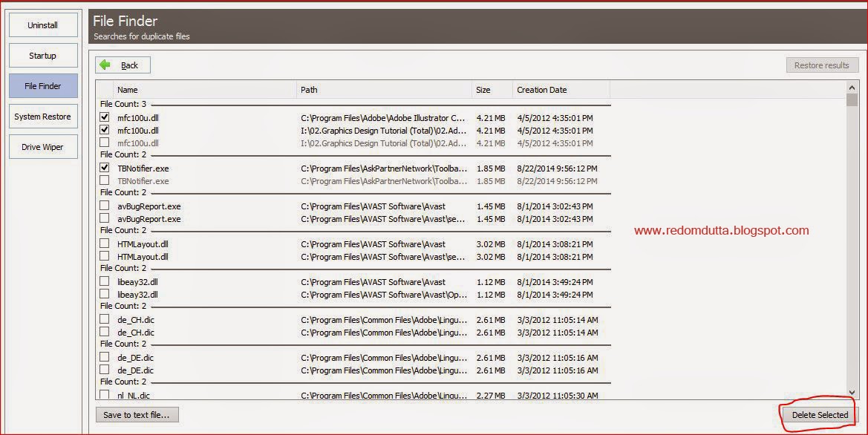Sort by Path column header

point(384,90)
